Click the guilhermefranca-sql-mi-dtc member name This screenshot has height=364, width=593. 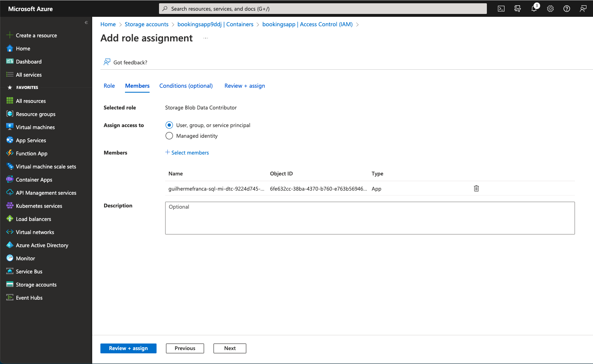(x=216, y=189)
